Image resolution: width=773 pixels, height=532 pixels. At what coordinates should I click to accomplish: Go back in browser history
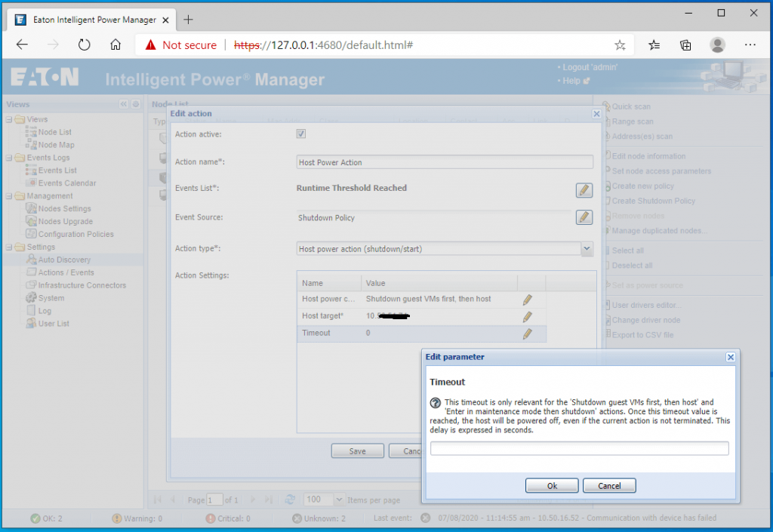[22, 45]
